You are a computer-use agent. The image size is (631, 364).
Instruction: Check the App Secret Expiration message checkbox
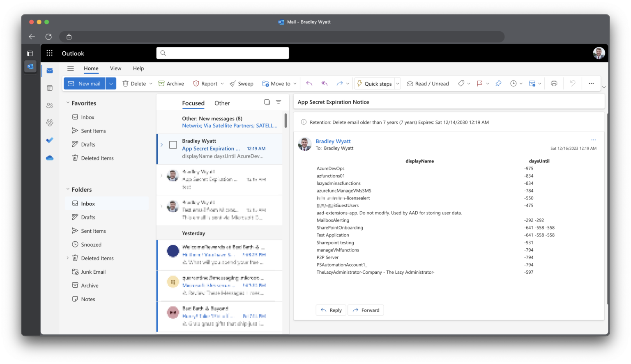coord(173,145)
